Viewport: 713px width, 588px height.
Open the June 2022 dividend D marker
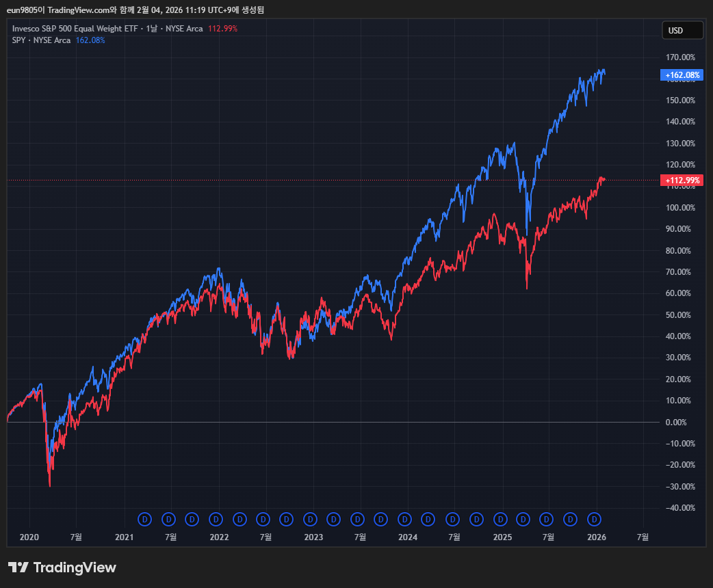click(263, 519)
